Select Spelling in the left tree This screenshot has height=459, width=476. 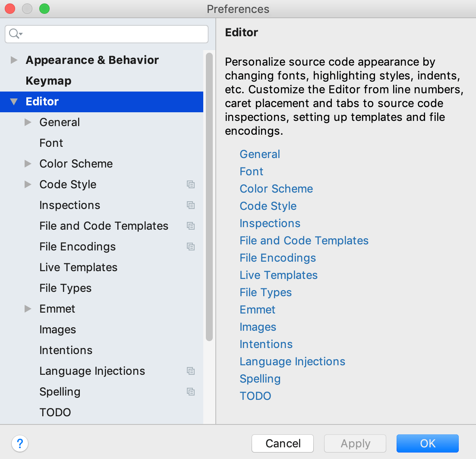click(x=60, y=392)
